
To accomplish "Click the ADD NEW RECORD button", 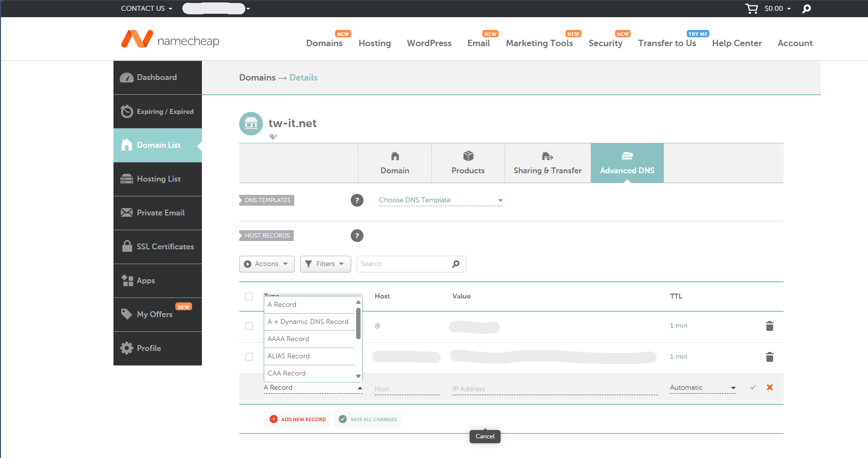I will click(297, 419).
